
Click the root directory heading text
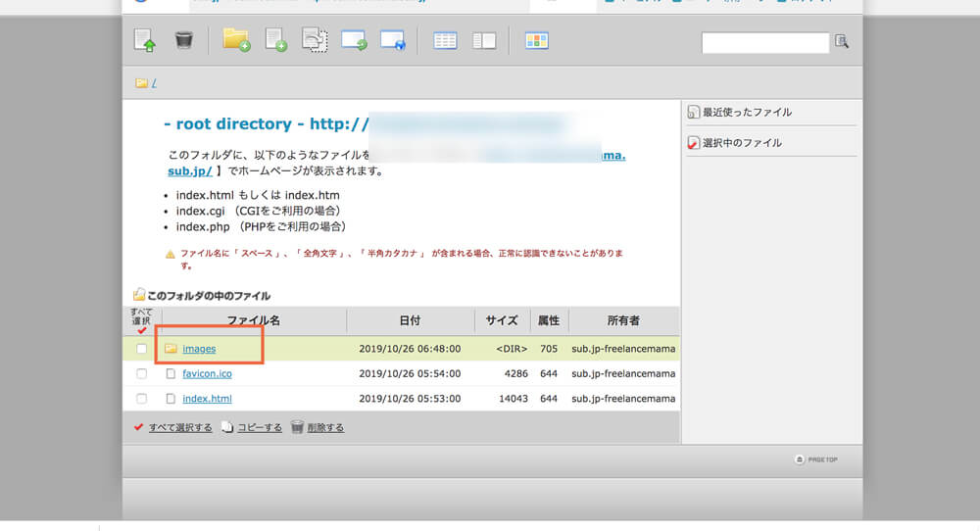[x=266, y=123]
